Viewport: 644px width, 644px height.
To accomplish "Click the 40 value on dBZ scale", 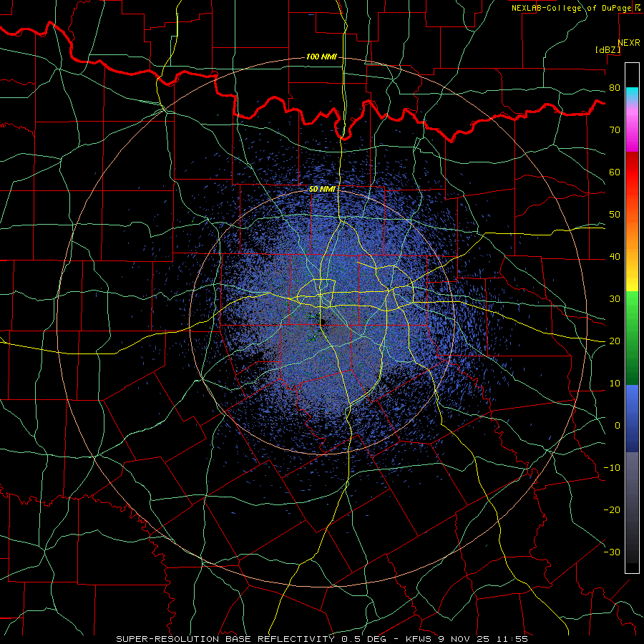I will coord(615,257).
